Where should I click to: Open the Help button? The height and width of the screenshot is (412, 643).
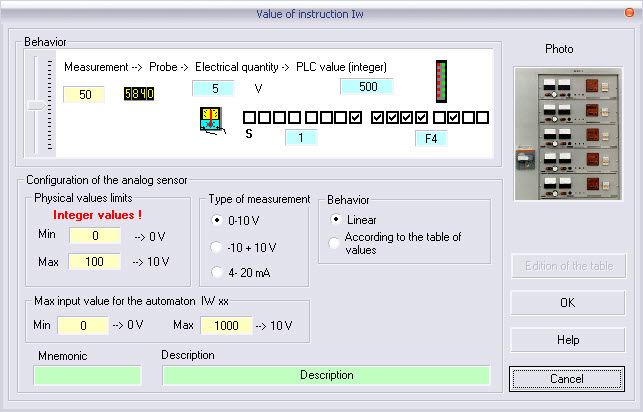tap(568, 340)
